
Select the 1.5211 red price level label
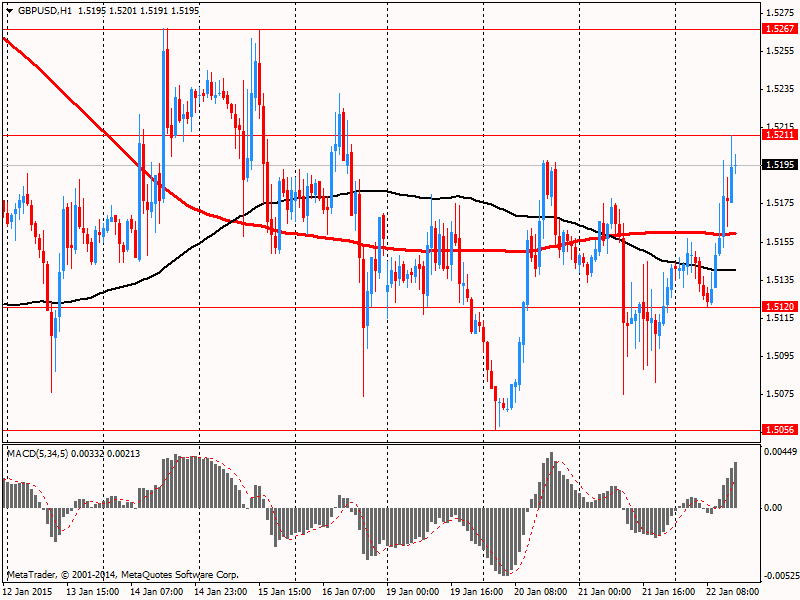pos(780,135)
